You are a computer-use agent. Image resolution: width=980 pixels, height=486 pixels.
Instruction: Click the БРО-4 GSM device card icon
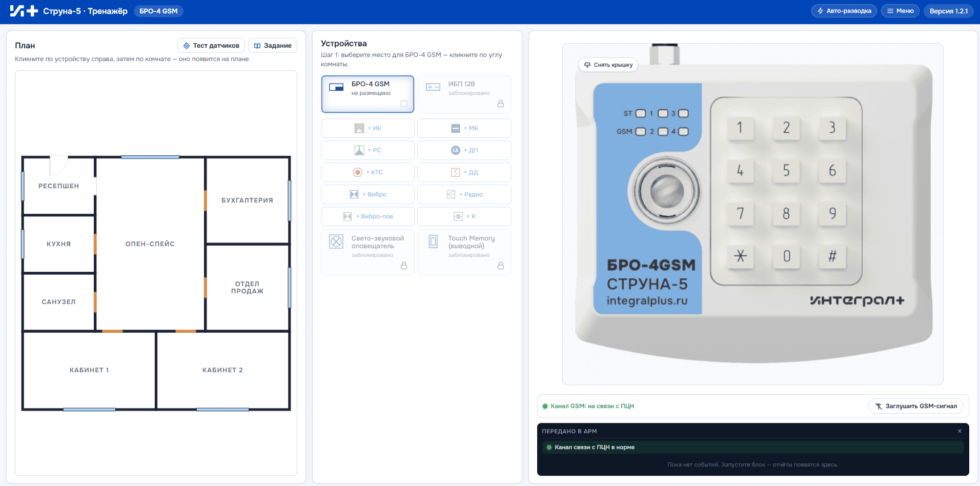(x=336, y=87)
